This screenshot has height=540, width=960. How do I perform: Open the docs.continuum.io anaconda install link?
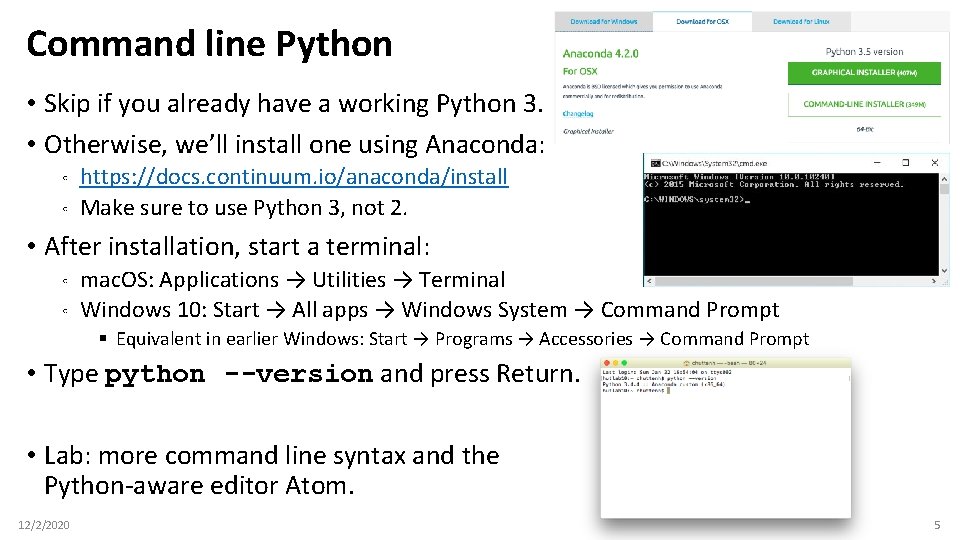click(294, 176)
